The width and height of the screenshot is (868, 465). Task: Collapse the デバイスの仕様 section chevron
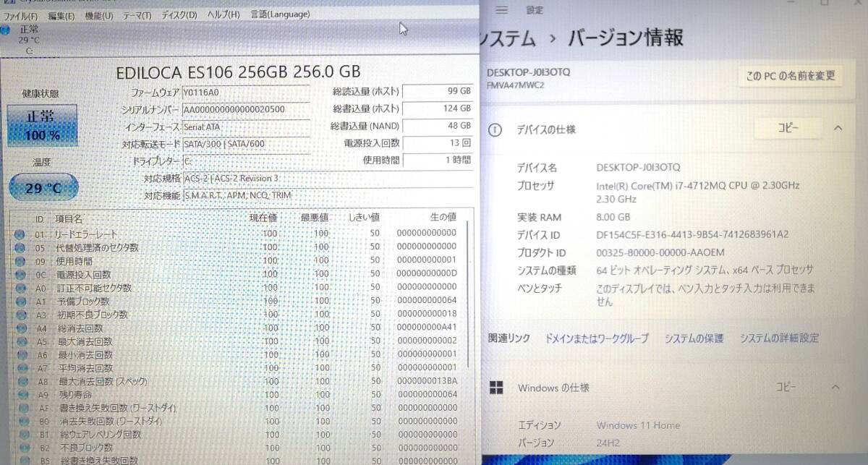(838, 128)
